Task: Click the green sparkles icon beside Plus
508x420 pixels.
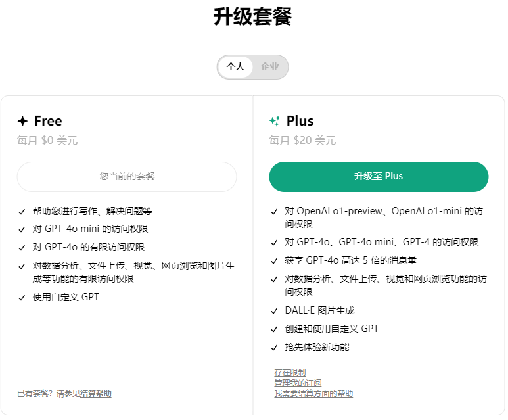Action: tap(275, 121)
